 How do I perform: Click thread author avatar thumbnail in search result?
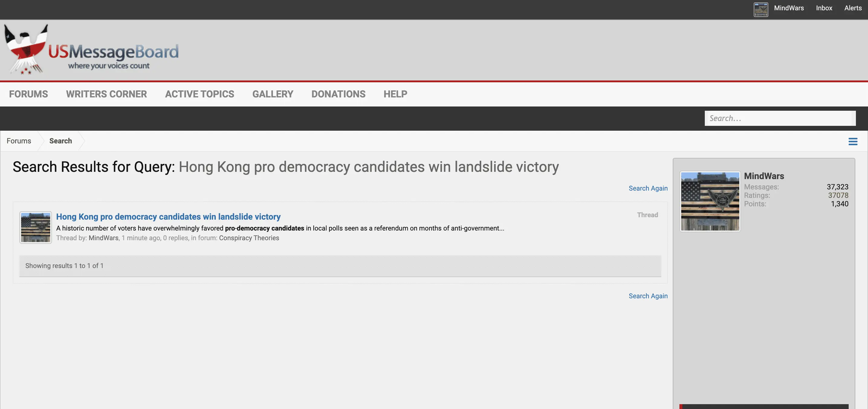point(36,227)
